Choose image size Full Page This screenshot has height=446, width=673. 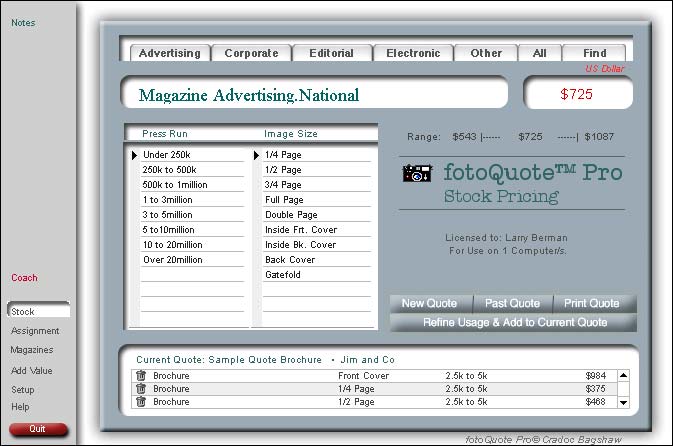pos(317,200)
